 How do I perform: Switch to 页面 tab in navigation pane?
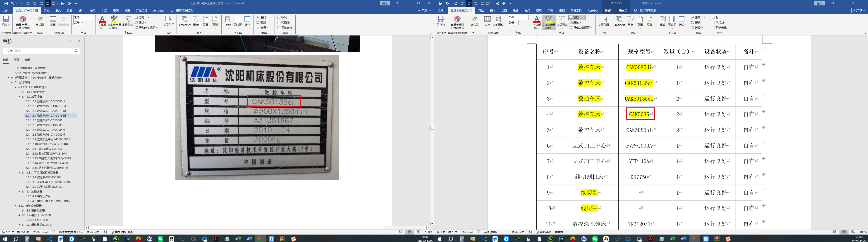[17, 60]
